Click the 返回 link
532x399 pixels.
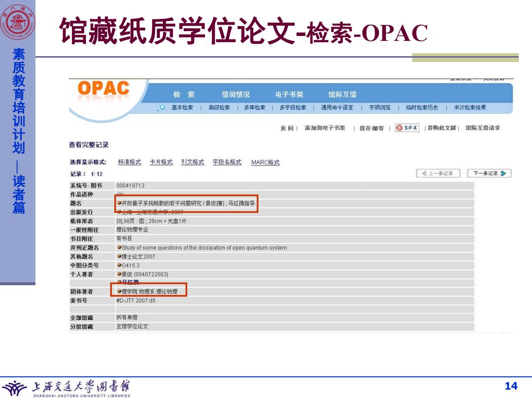(287, 128)
